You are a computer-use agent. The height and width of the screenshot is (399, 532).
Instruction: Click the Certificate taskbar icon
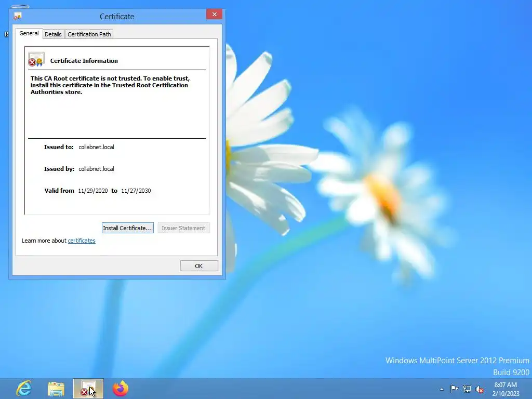click(x=88, y=389)
